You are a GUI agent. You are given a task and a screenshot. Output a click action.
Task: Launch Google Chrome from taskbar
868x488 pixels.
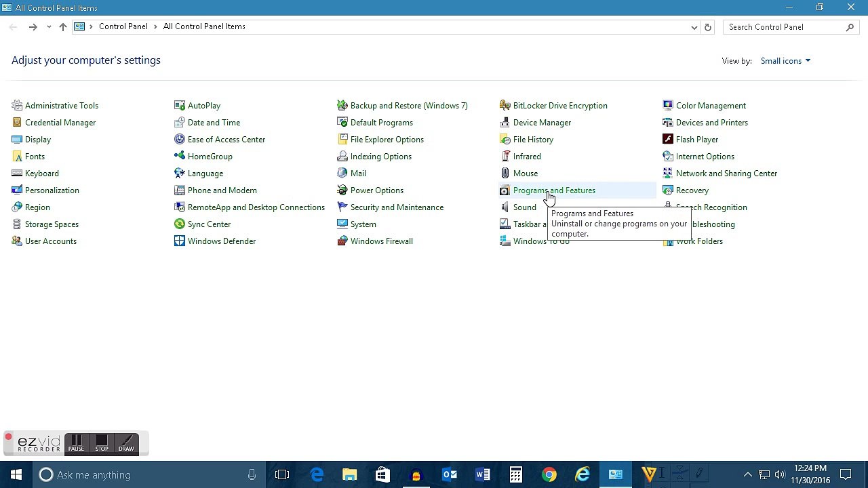click(549, 474)
